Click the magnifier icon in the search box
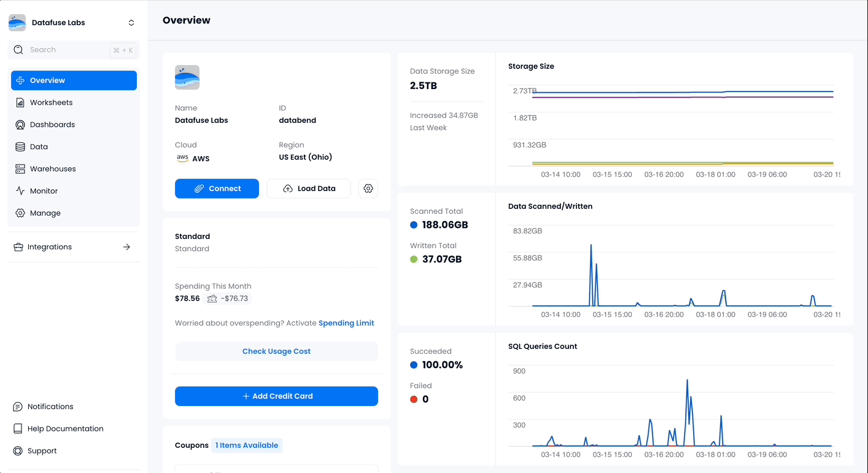868x473 pixels. coord(18,50)
